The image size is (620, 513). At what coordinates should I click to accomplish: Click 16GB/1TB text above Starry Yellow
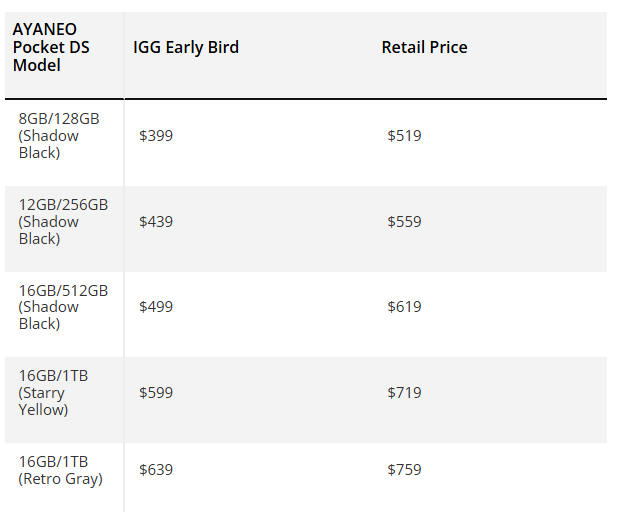tap(53, 376)
